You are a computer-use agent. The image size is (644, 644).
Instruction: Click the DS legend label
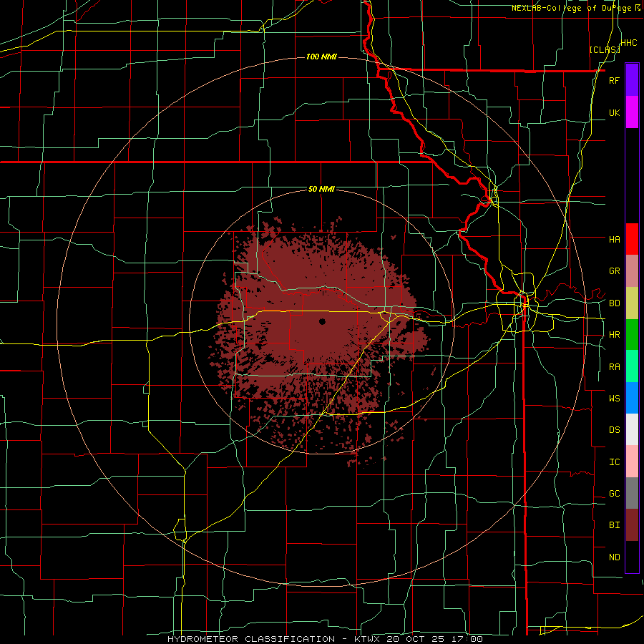coord(614,430)
